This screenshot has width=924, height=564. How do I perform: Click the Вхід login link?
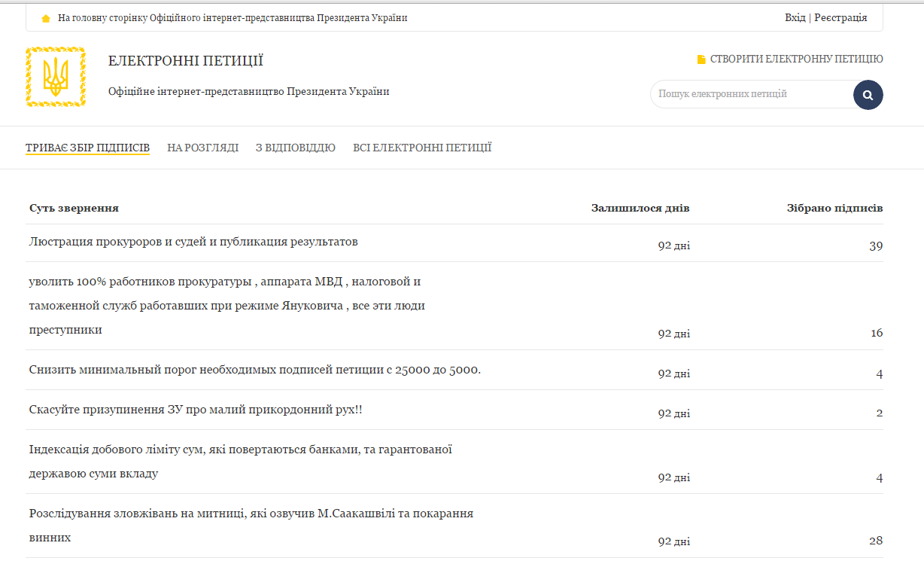coord(794,17)
